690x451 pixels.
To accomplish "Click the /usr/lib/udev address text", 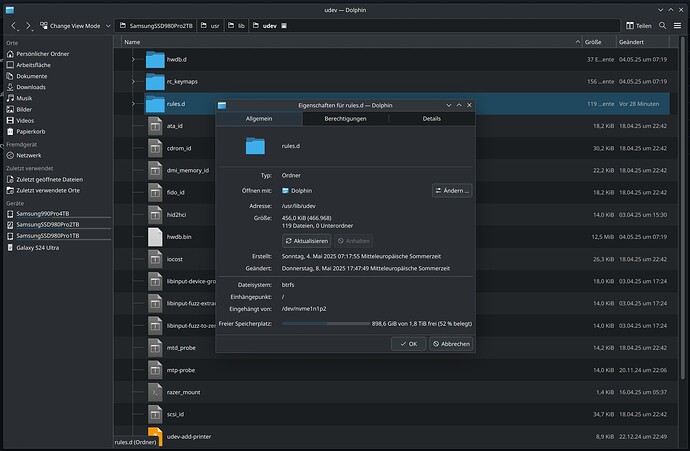I will [x=298, y=206].
